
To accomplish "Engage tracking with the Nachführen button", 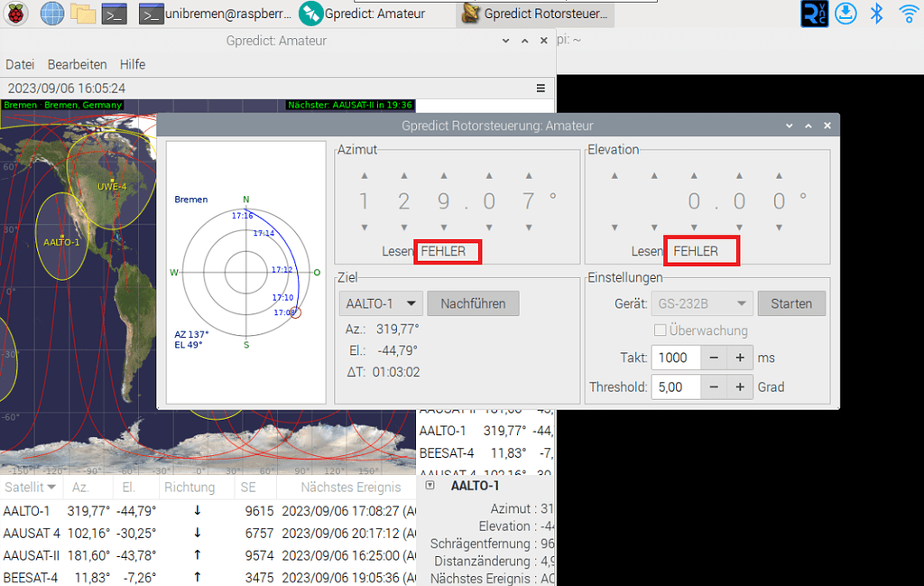I will pos(473,303).
